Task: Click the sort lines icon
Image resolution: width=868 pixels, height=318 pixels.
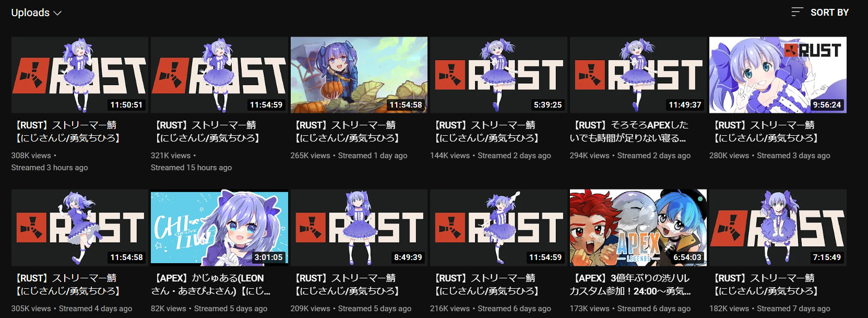Action: pos(796,12)
